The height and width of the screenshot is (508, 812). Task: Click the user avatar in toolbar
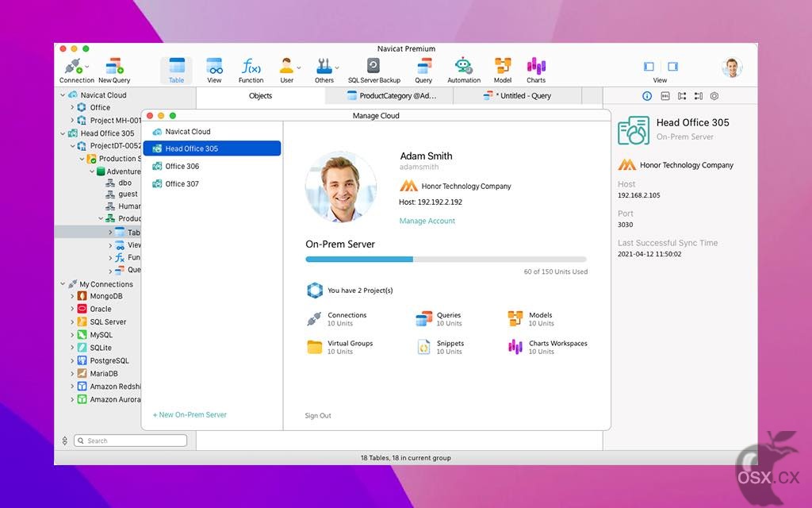[x=732, y=67]
